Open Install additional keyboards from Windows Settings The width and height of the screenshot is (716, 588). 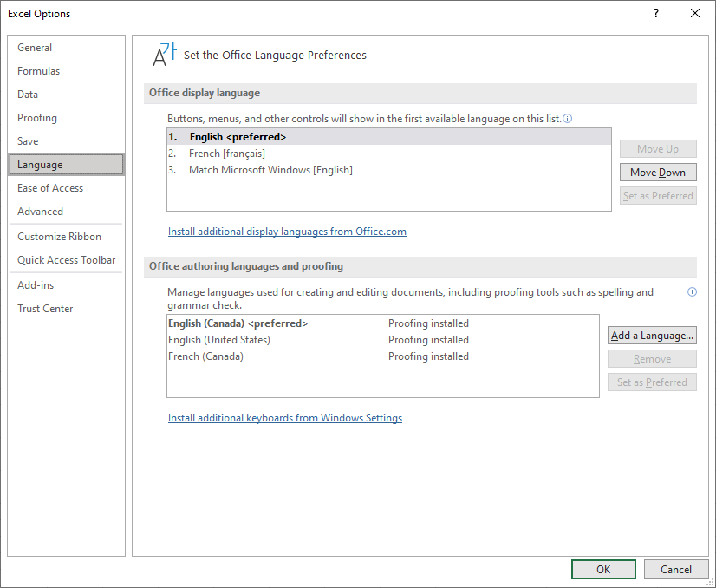click(285, 417)
